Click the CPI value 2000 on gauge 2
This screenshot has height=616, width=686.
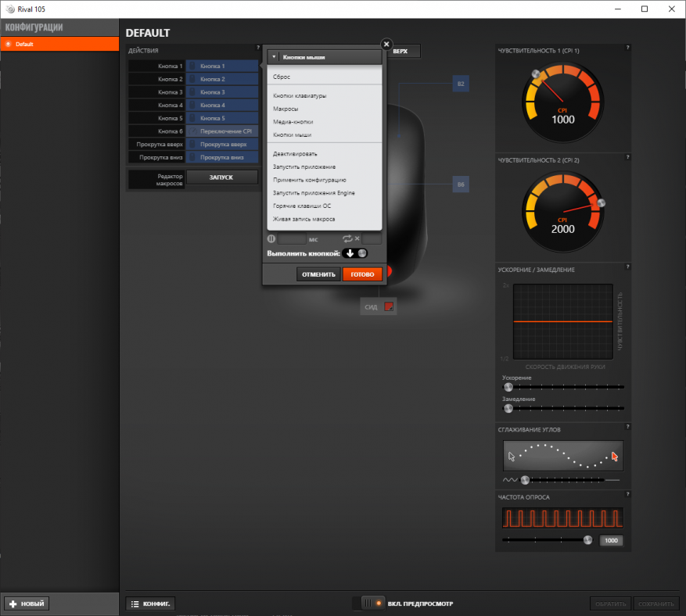point(563,229)
